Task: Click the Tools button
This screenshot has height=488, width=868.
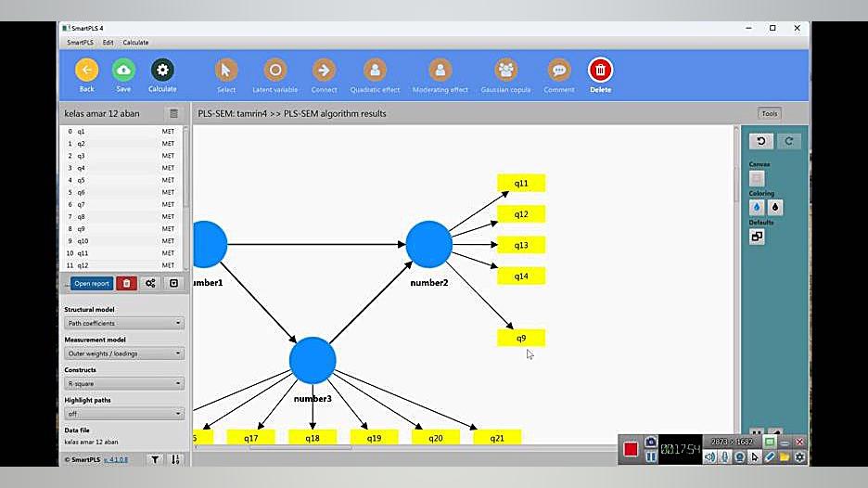Action: (770, 113)
